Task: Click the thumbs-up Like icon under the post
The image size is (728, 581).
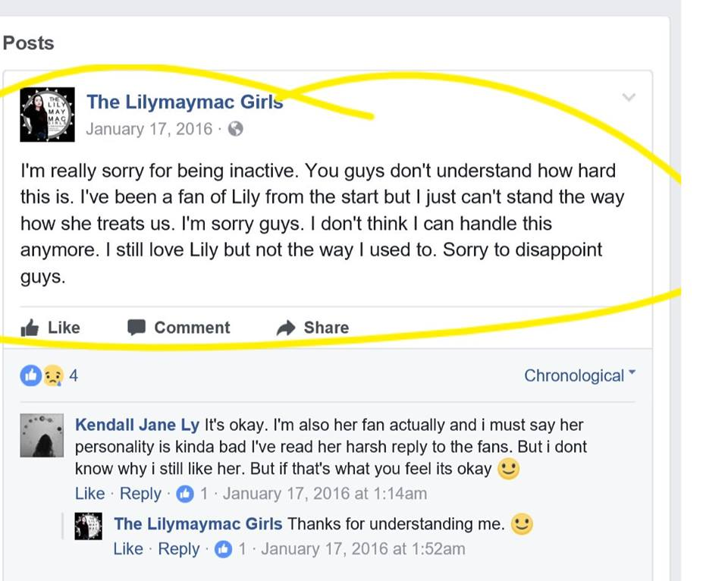Action: (x=30, y=328)
